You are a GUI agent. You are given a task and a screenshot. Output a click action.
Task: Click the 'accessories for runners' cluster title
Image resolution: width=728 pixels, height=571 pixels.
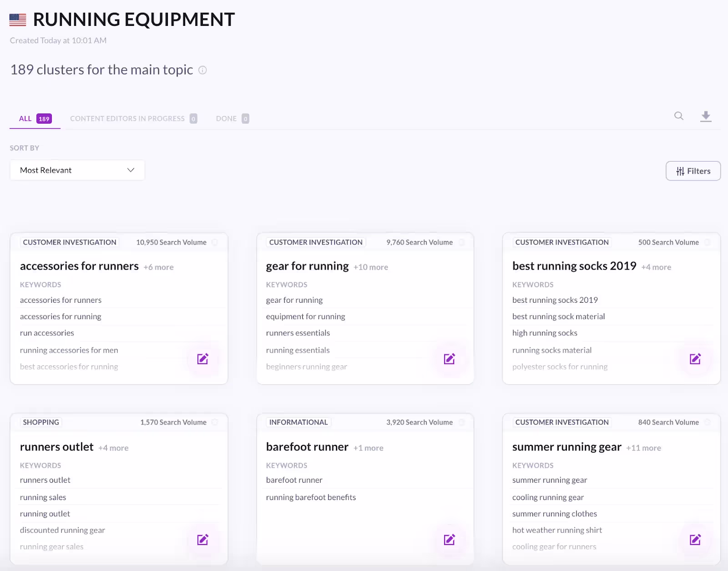[x=79, y=266]
